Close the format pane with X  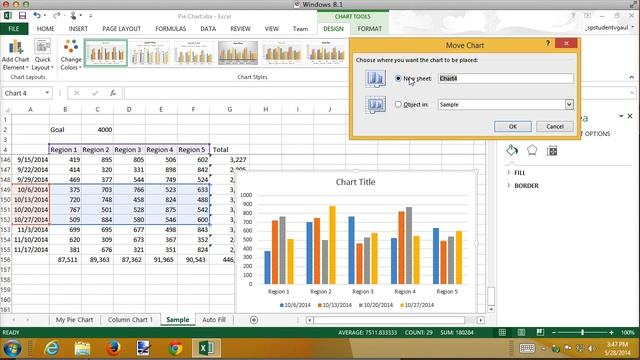click(630, 116)
